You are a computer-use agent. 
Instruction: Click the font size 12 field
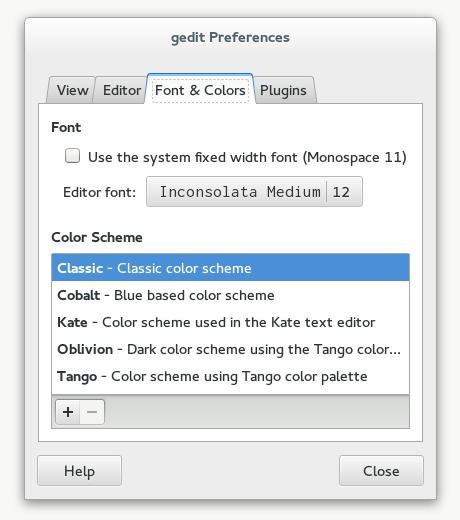pyautogui.click(x=341, y=192)
